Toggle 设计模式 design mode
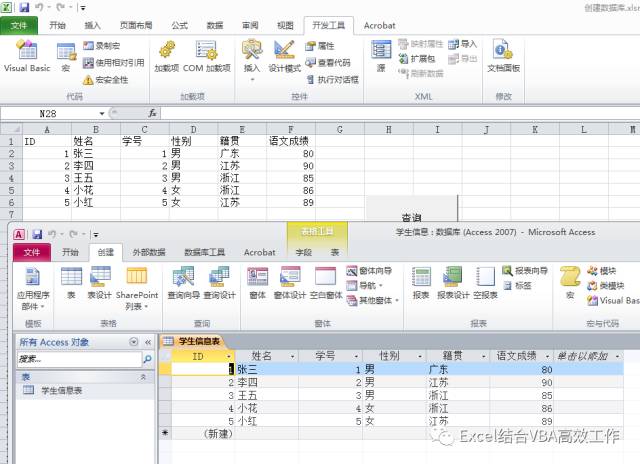The width and height of the screenshot is (640, 464). (x=284, y=57)
